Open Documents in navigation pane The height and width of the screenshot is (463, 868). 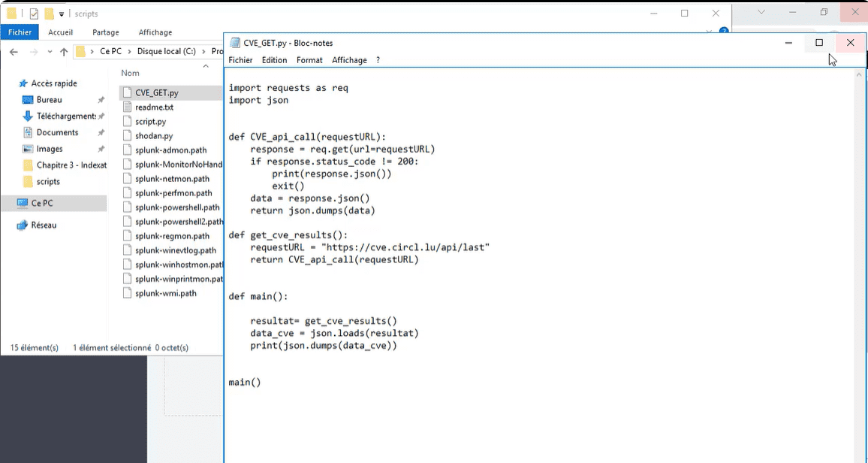point(57,132)
